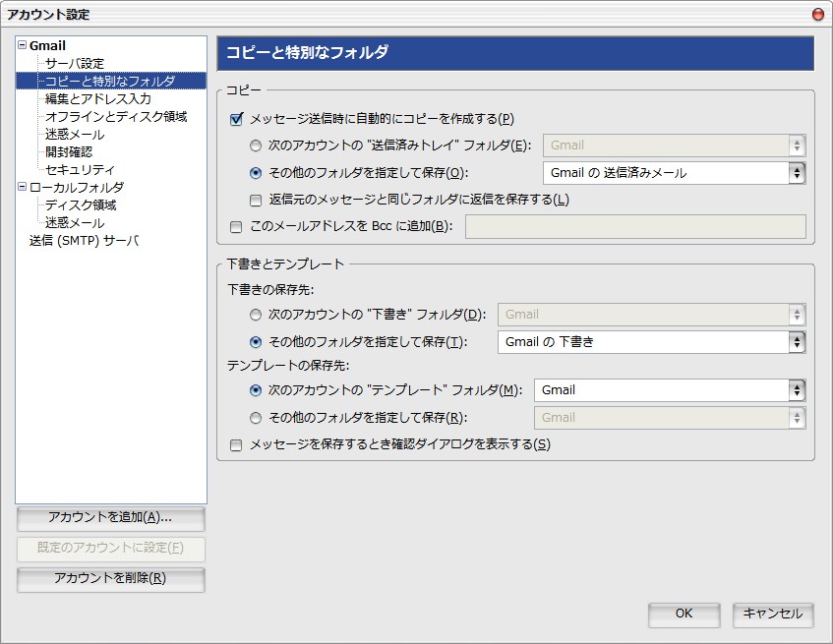
Task: Open サーバ設定 in the account tree
Action: (75, 63)
